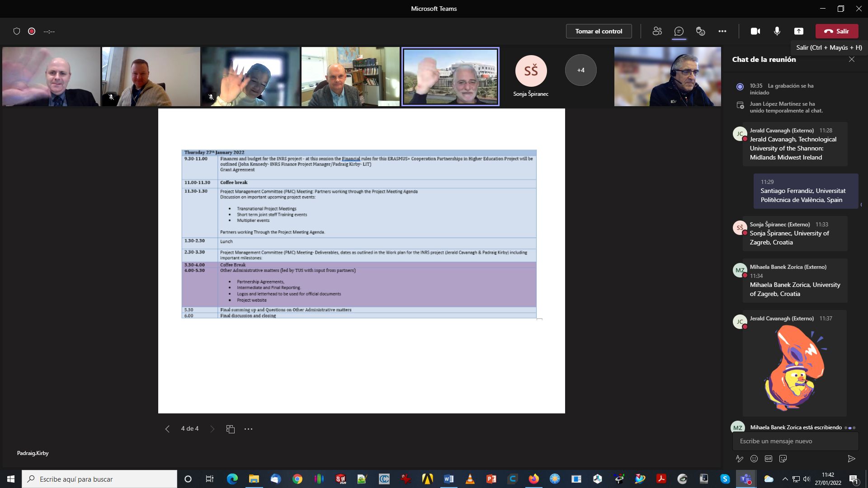868x488 pixels.
Task: Click the share content tray icon
Action: pyautogui.click(x=798, y=31)
